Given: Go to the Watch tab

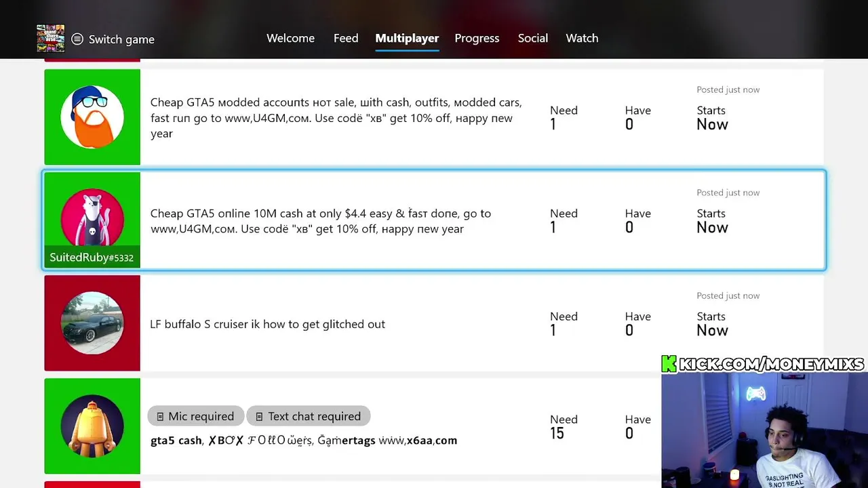Looking at the screenshot, I should point(582,38).
